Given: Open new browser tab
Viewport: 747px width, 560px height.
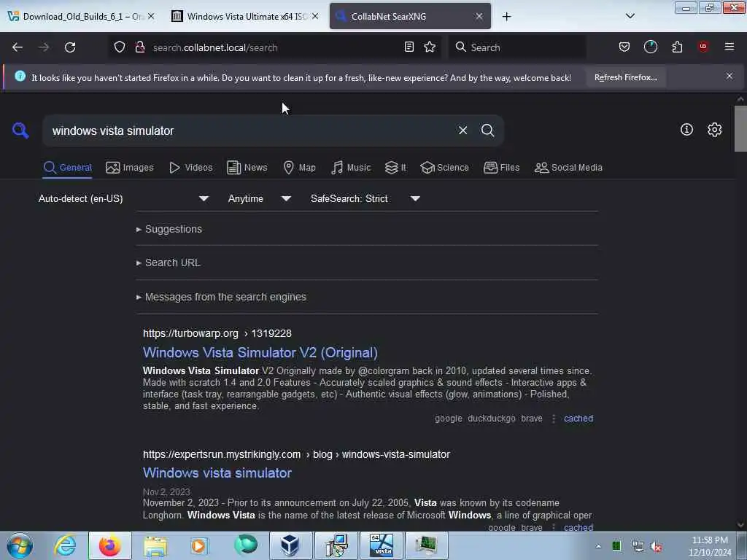Looking at the screenshot, I should [x=506, y=17].
